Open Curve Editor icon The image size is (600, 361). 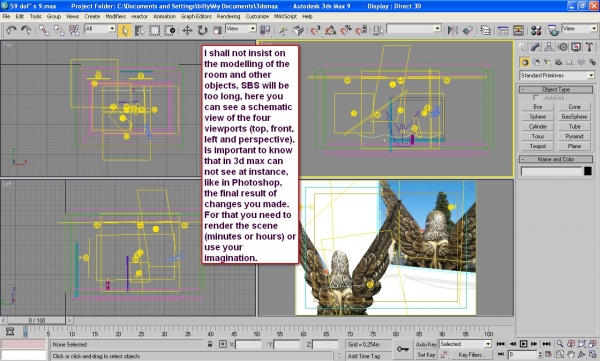coord(502,30)
